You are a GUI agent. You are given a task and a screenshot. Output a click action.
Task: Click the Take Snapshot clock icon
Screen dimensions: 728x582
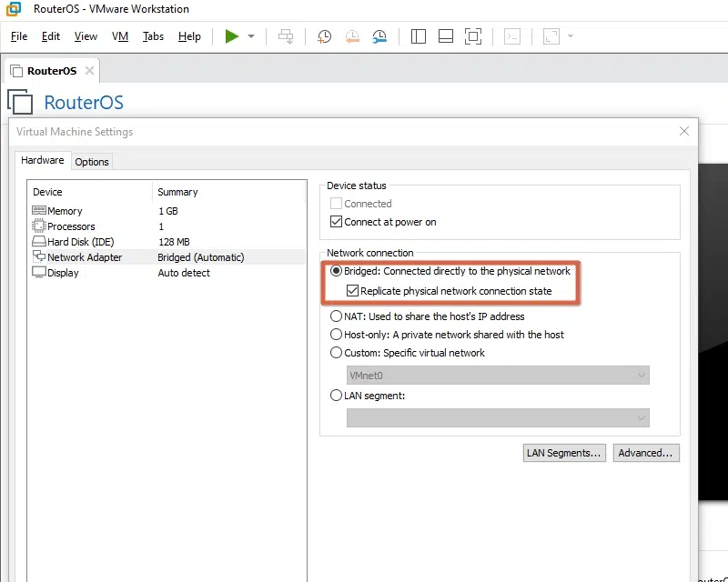point(324,36)
